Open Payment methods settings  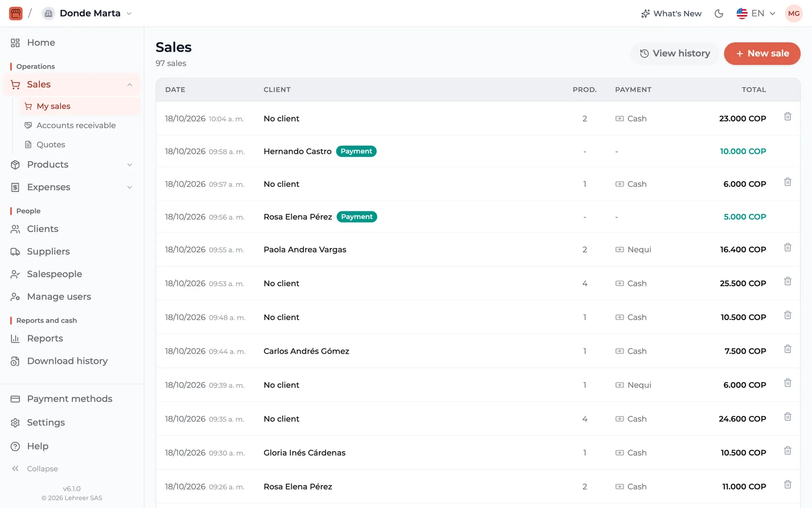pyautogui.click(x=72, y=399)
